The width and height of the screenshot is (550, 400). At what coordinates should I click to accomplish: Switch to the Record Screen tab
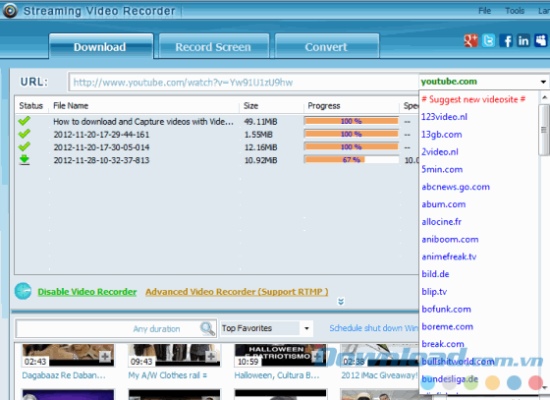click(x=214, y=47)
